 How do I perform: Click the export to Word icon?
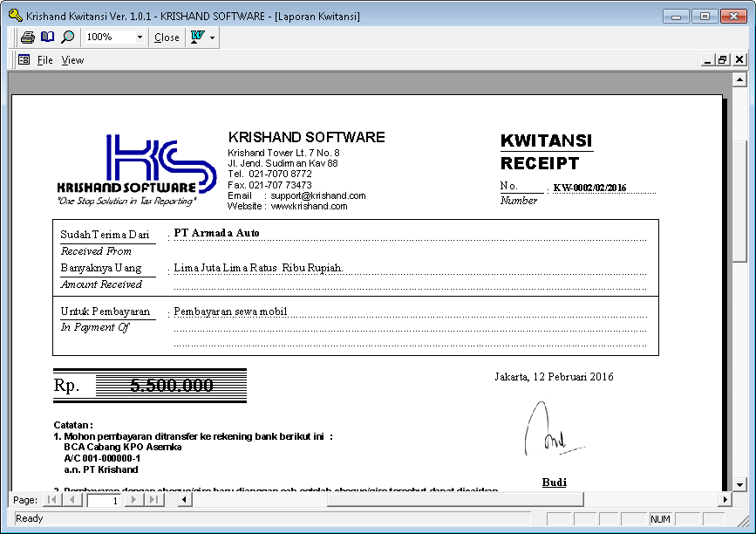coord(198,38)
